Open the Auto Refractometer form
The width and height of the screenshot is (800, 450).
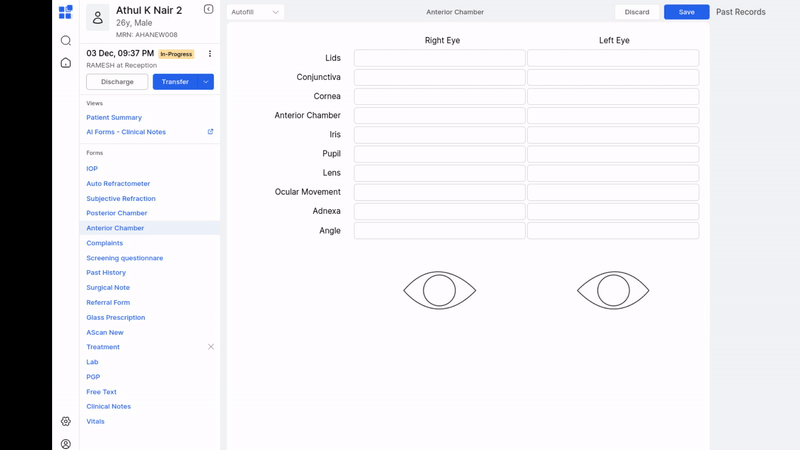coord(118,183)
